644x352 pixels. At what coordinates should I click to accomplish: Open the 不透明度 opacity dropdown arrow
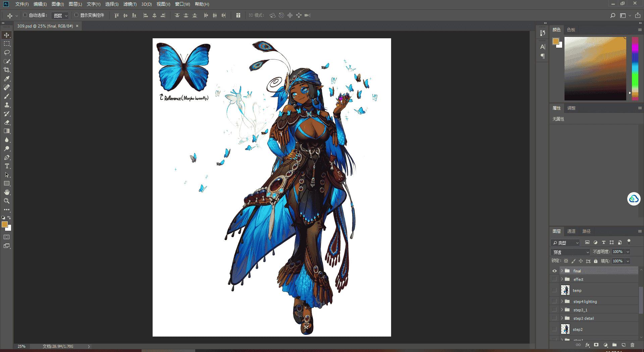628,252
